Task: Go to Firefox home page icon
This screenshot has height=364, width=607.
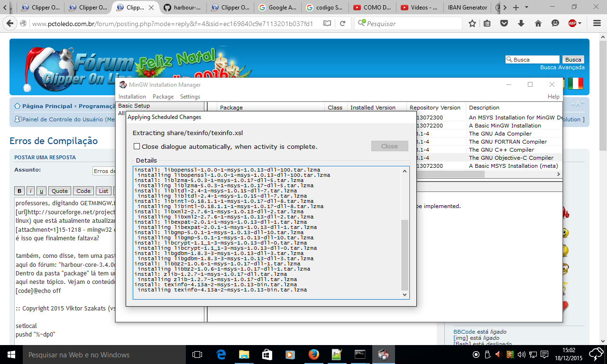Action: click(538, 23)
